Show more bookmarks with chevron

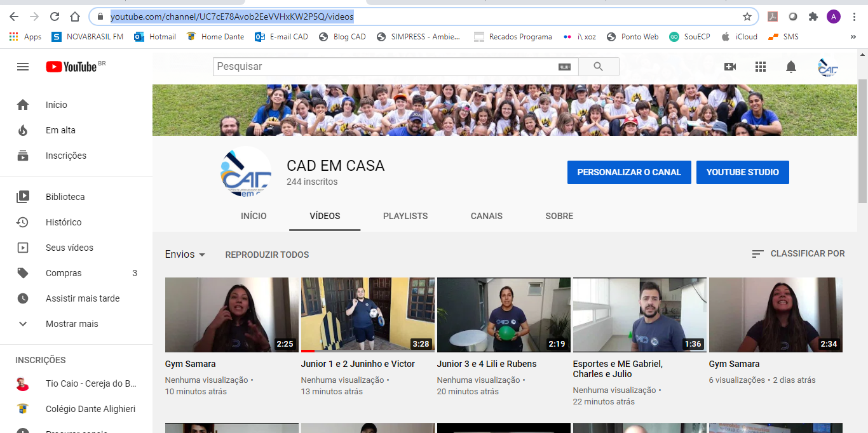(853, 37)
